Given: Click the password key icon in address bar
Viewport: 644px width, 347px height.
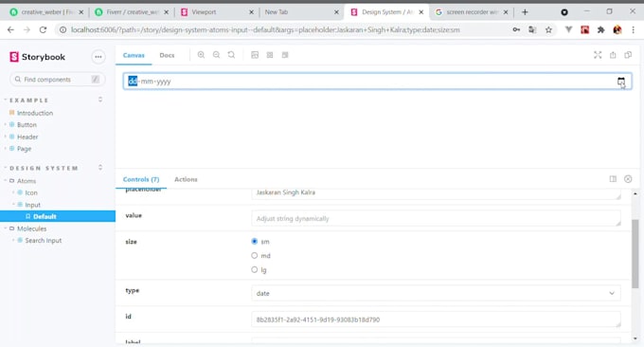Looking at the screenshot, I should click(516, 29).
